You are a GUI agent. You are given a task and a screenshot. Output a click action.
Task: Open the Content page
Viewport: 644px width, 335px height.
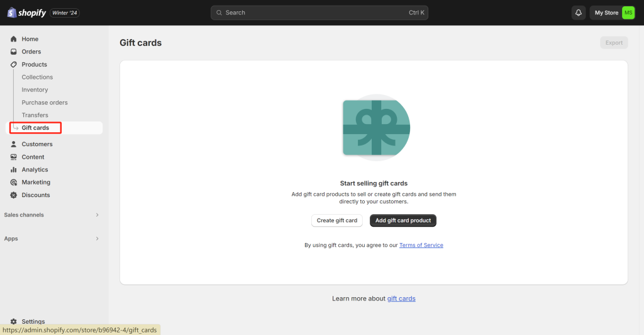click(x=33, y=157)
